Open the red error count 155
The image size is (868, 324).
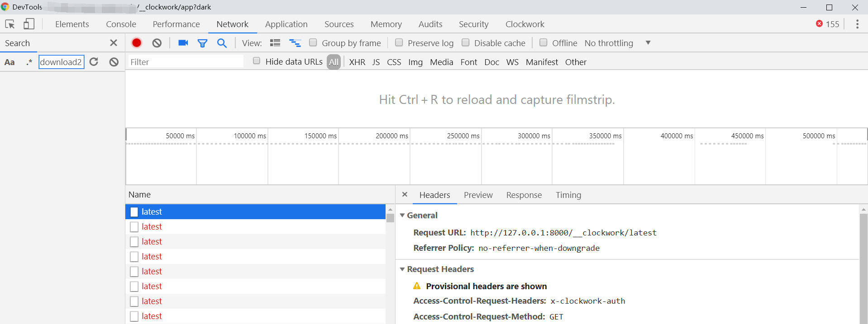tap(827, 24)
